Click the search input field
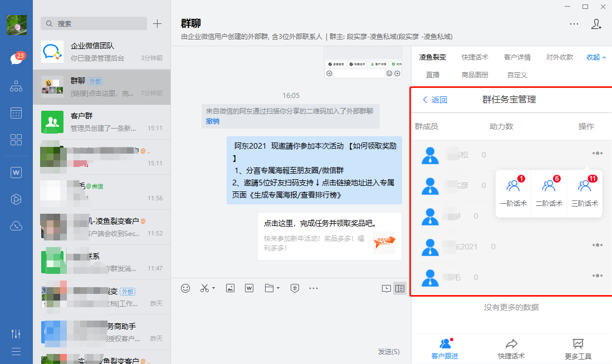The width and height of the screenshot is (612, 364). click(95, 23)
